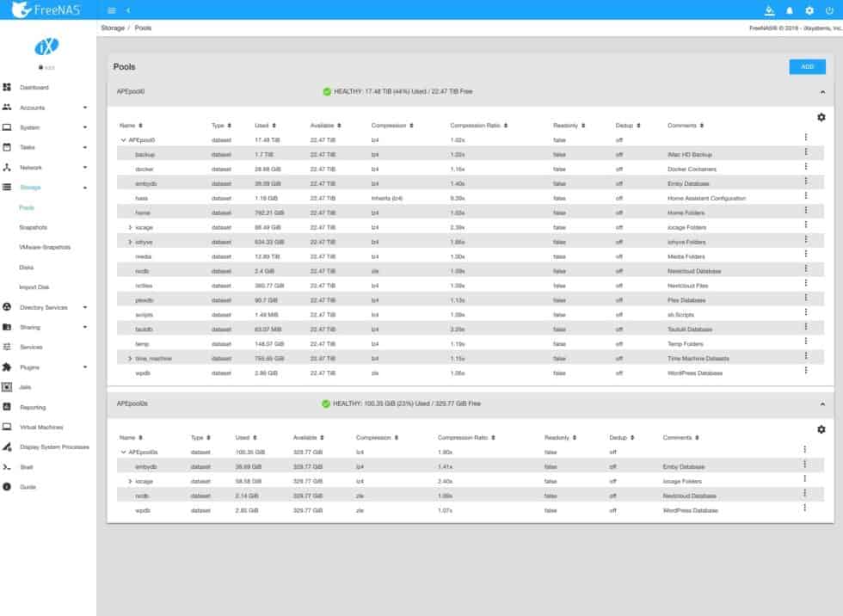Open the Dashboard from the sidebar

point(34,87)
